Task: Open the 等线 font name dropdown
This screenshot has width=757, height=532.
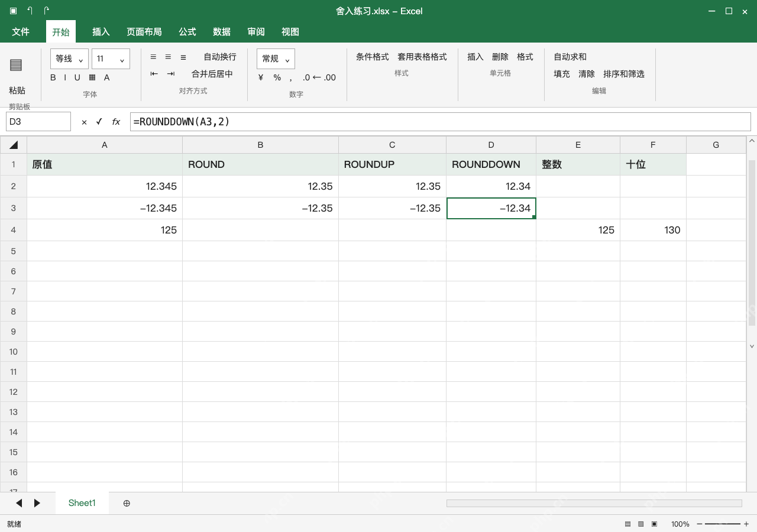Action: pos(70,59)
